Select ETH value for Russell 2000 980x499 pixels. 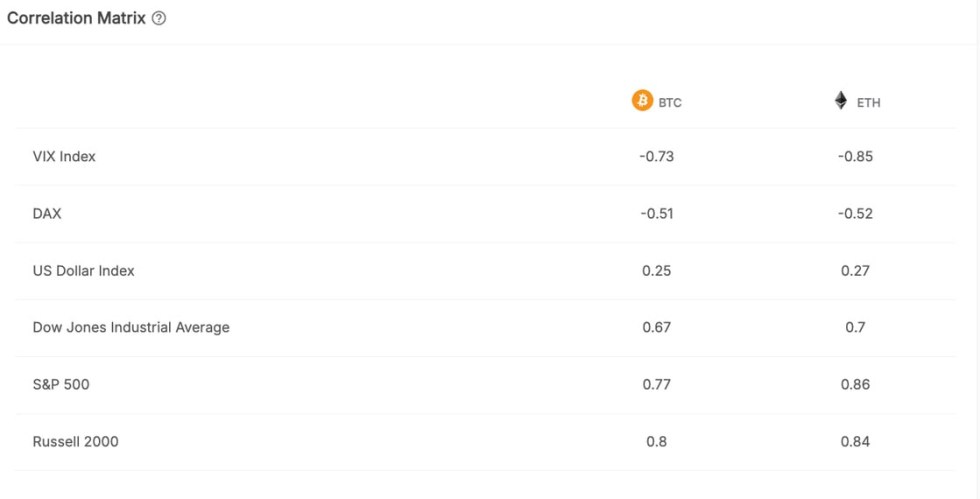[x=855, y=441]
